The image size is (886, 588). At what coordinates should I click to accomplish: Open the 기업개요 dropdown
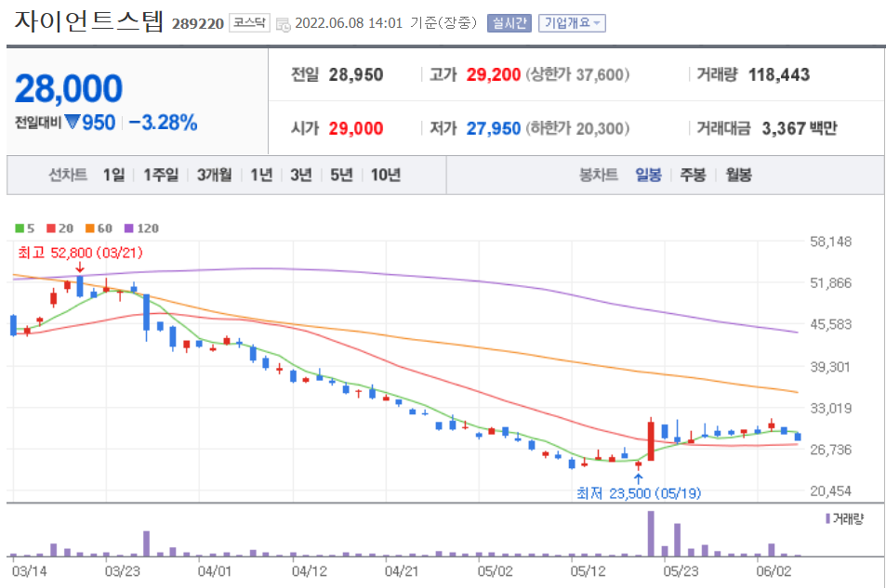[x=572, y=23]
